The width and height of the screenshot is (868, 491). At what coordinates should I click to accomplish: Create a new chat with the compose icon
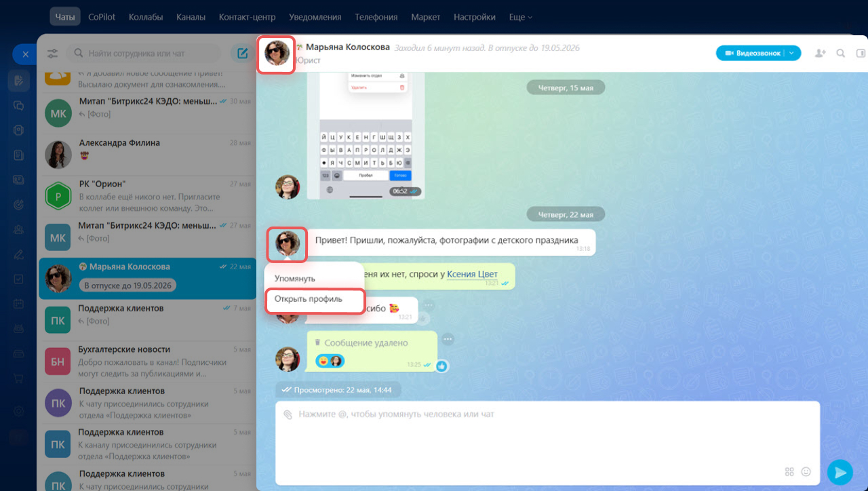[x=241, y=54]
